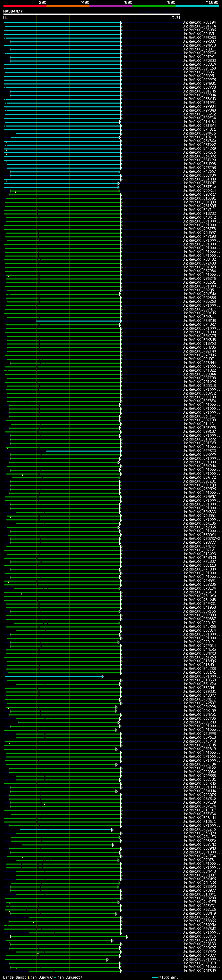Select hit label UniRef100_C1MJ84
This screenshot has width=222, height=980.
point(199,122)
